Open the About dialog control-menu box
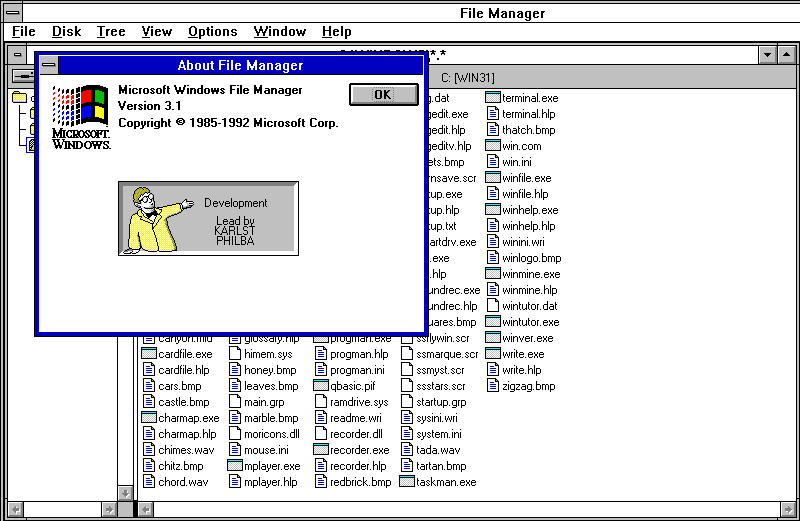Screen dimensions: 800x521 coord(49,65)
